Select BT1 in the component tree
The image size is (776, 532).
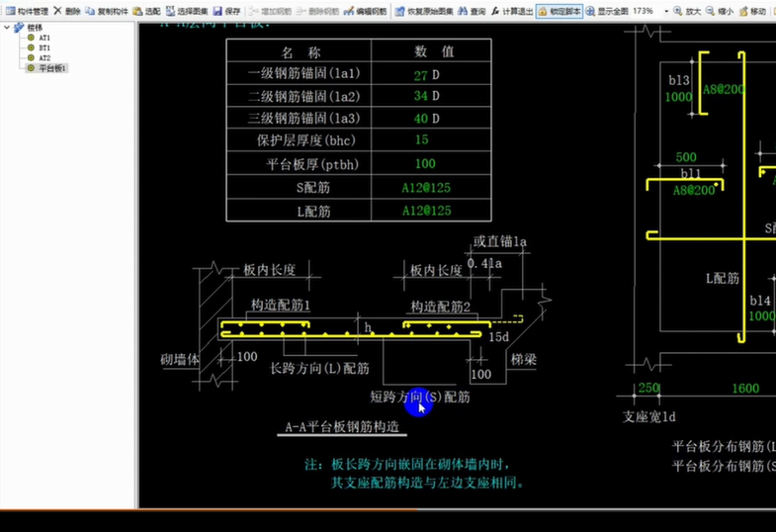44,47
